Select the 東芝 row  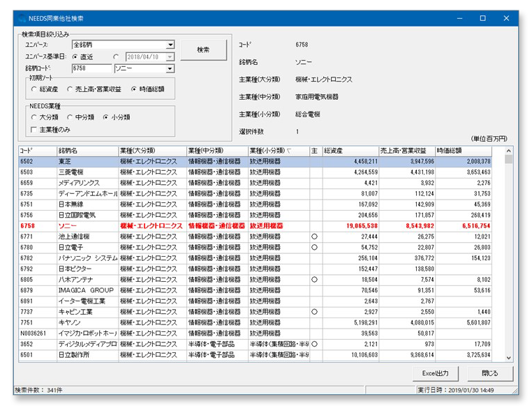[255, 161]
